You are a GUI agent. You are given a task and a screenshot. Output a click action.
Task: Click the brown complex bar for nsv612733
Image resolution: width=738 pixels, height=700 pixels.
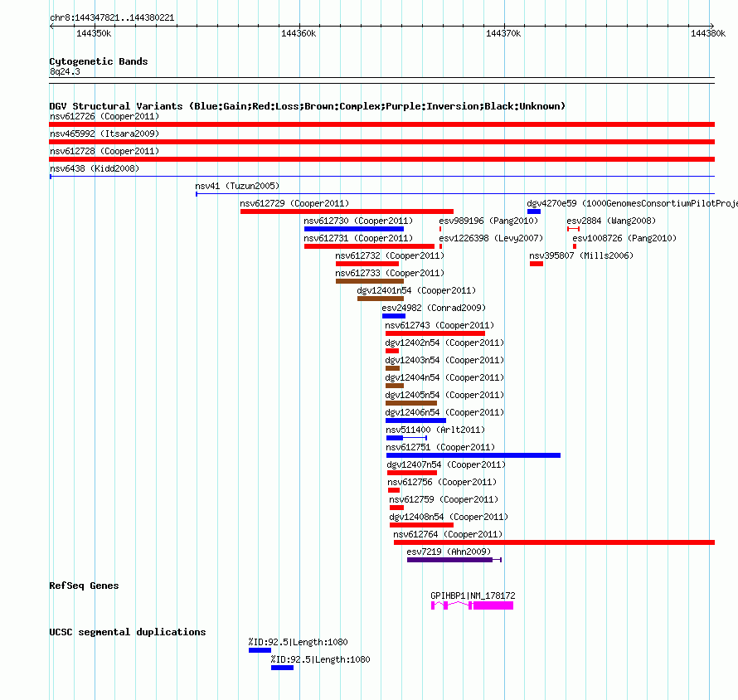pyautogui.click(x=370, y=281)
